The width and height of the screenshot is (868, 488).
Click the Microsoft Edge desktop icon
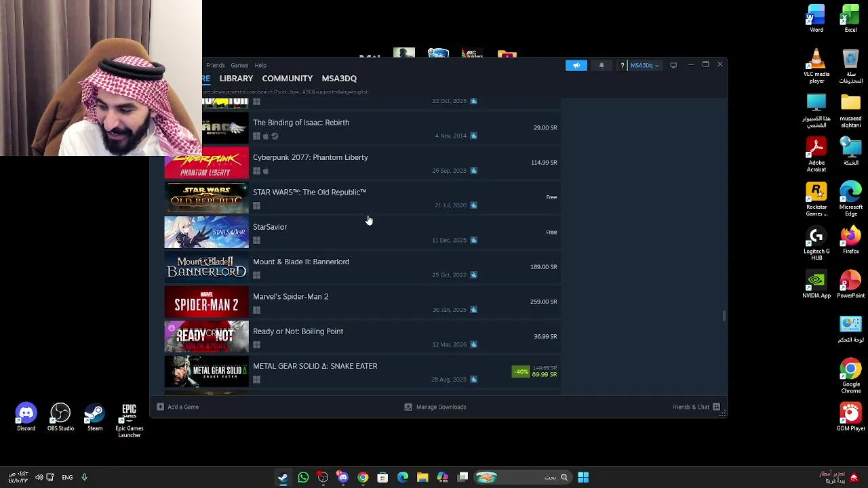[850, 199]
